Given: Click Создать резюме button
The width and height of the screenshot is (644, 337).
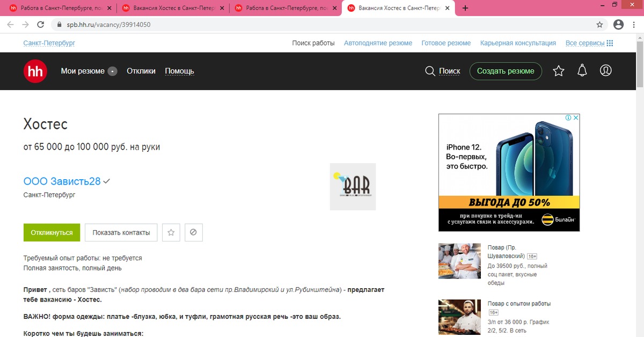Looking at the screenshot, I should pos(506,71).
